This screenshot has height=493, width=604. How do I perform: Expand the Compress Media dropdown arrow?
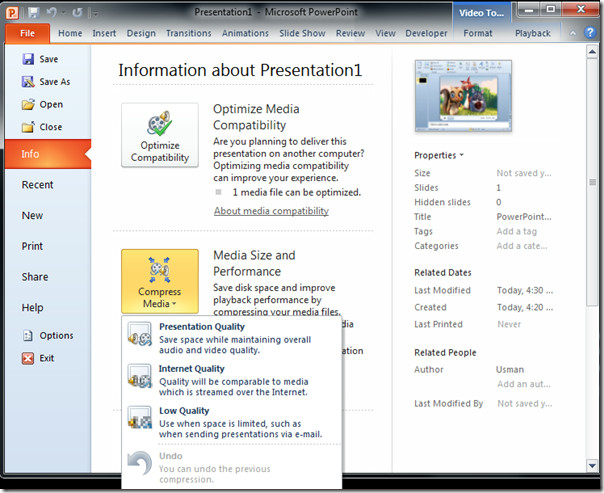click(x=174, y=304)
